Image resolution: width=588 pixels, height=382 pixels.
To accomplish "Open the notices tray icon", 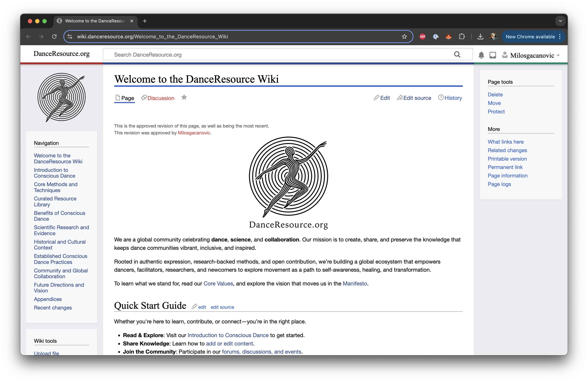I will tap(493, 55).
